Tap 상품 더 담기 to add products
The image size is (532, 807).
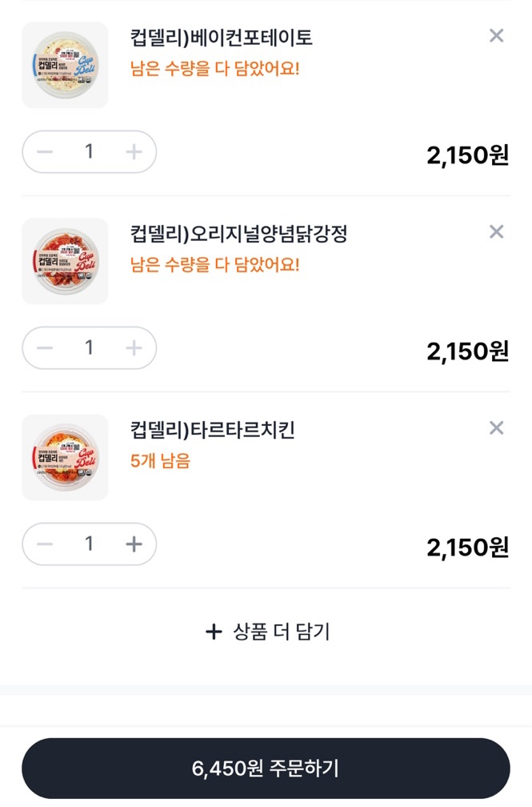click(x=267, y=632)
